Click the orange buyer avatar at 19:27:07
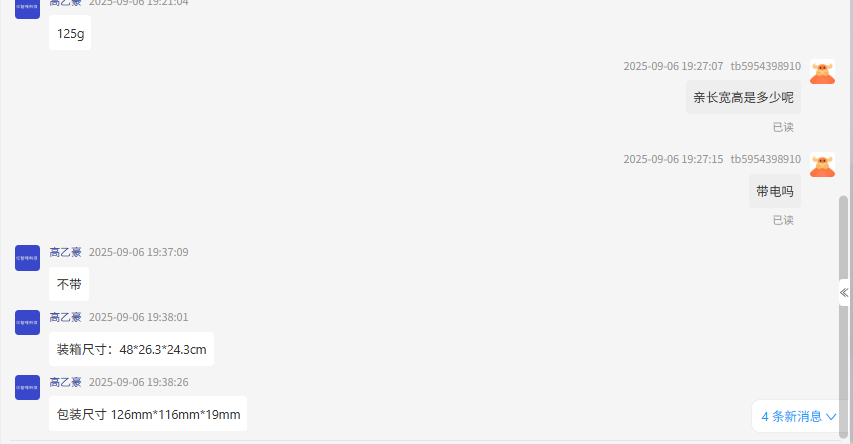Viewport: 853px width, 444px height. pyautogui.click(x=822, y=72)
